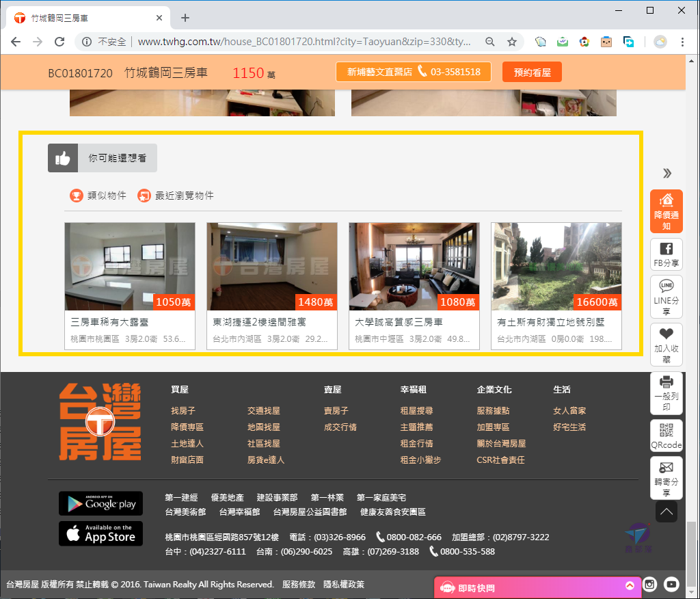Open a new browser tab

(185, 18)
